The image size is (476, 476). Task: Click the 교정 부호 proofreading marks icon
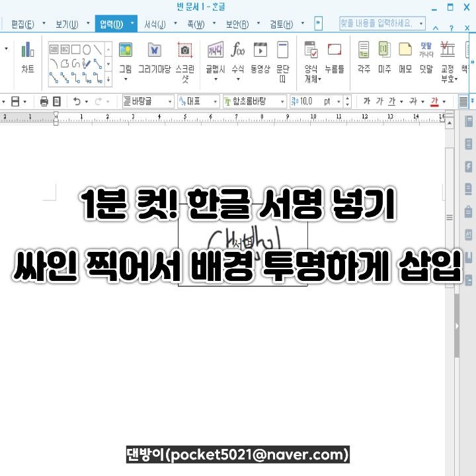click(448, 50)
